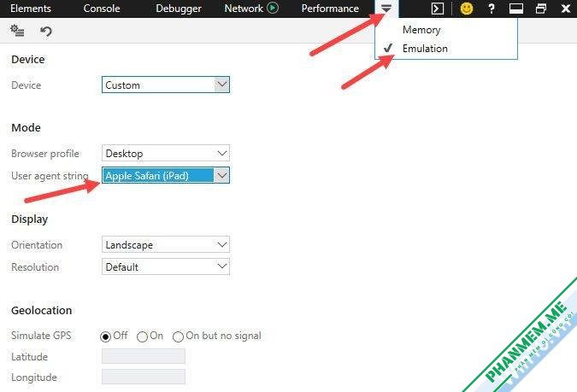The image size is (577, 392).
Task: Select Simulate GPS Off radio button
Action: [106, 336]
